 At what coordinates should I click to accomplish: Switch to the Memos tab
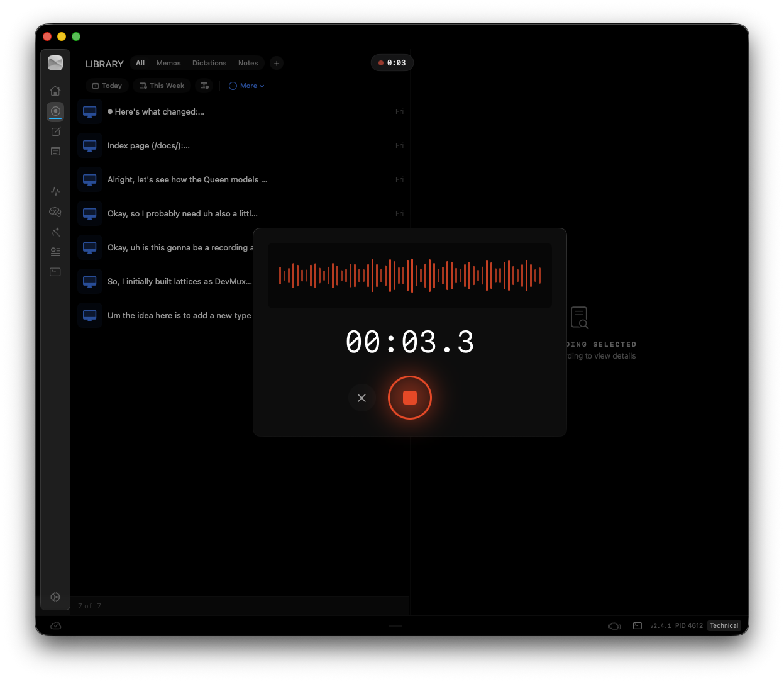pos(168,63)
